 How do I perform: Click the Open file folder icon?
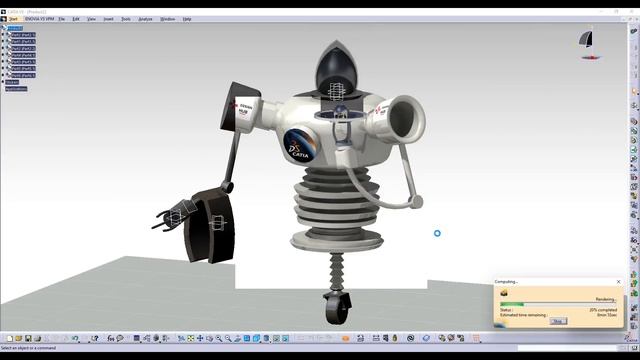(18, 338)
